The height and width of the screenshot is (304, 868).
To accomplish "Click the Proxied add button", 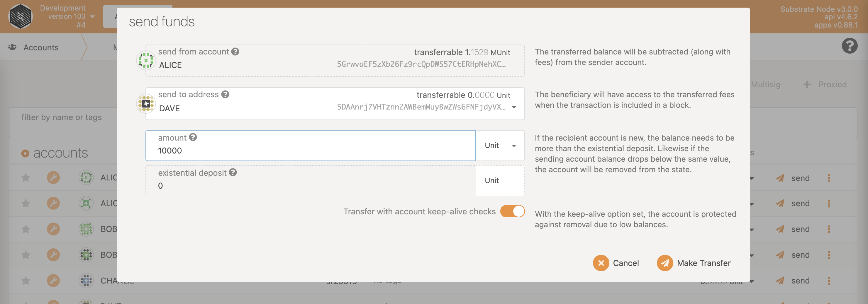I will [x=825, y=85].
